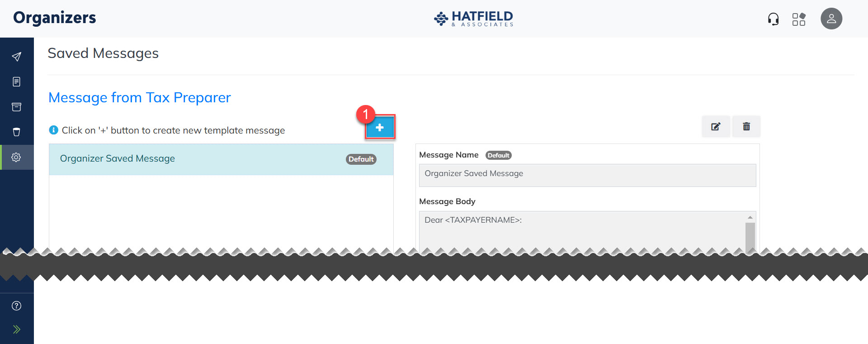Edit the selected saved message
868x344 pixels.
click(x=716, y=127)
